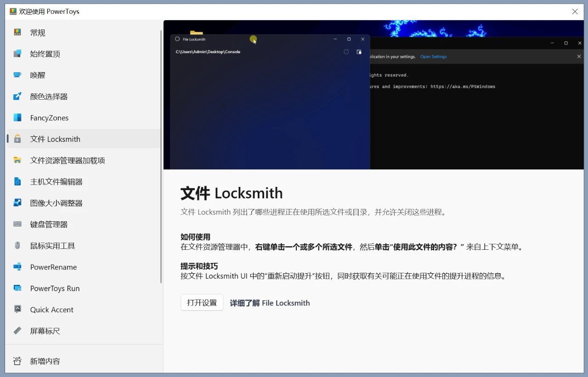Viewport: 588px width, 377px height.
Task: Select 始终置顶 in the sidebar
Action: point(83,54)
